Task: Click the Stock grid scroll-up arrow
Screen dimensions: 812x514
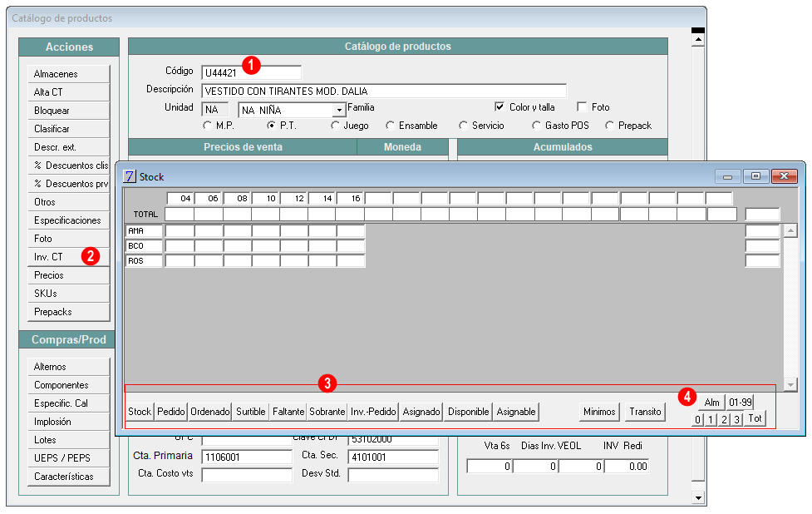Action: (x=790, y=230)
